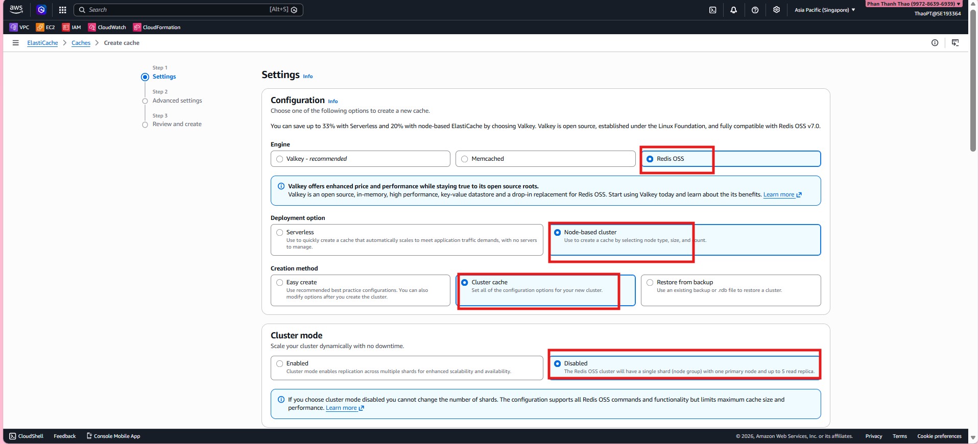Screen dimensions: 980x444
Task: Open CloudShell in footer
Action: (x=27, y=436)
